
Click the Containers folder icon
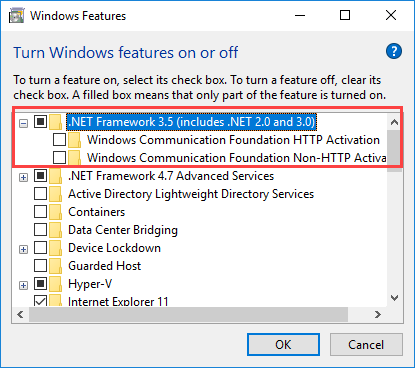coord(55,212)
